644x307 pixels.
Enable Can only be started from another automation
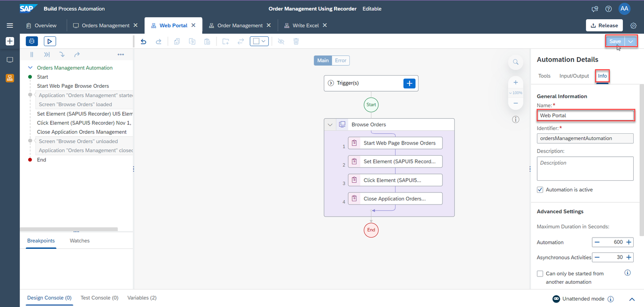[x=540, y=273]
